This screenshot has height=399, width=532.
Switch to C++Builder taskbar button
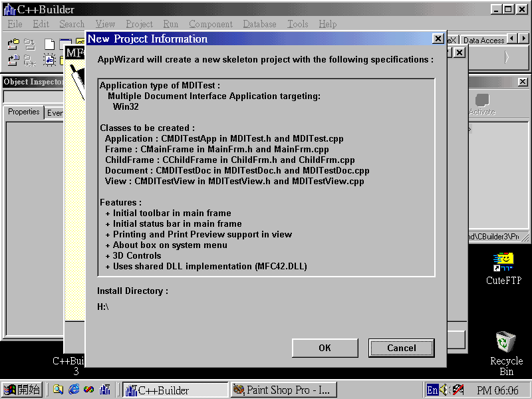pos(175,390)
